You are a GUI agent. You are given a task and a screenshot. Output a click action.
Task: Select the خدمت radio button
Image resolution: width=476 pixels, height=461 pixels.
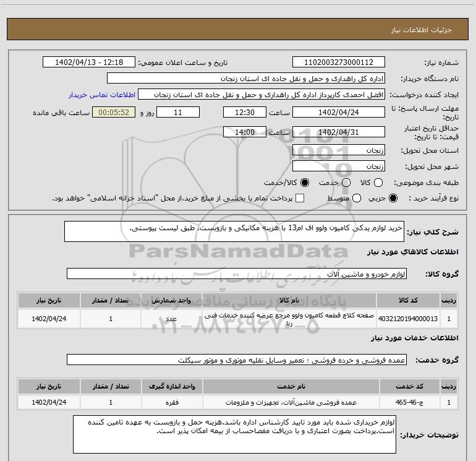coord(346,183)
